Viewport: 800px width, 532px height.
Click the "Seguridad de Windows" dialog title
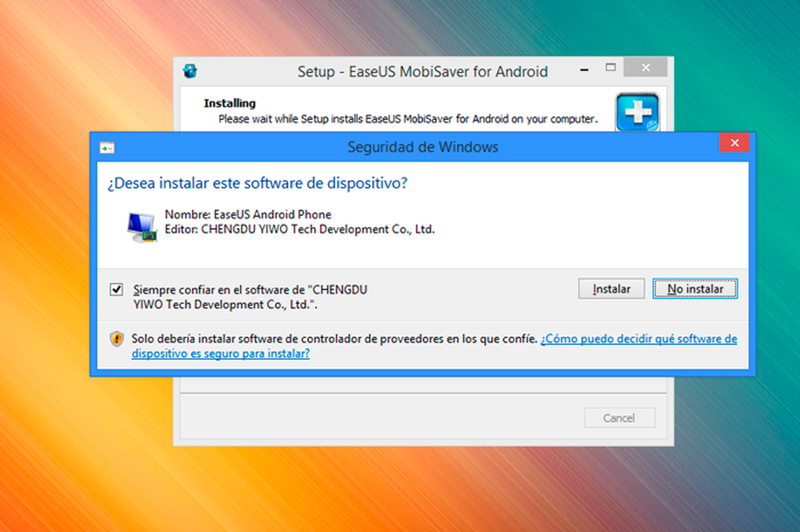pyautogui.click(x=423, y=147)
